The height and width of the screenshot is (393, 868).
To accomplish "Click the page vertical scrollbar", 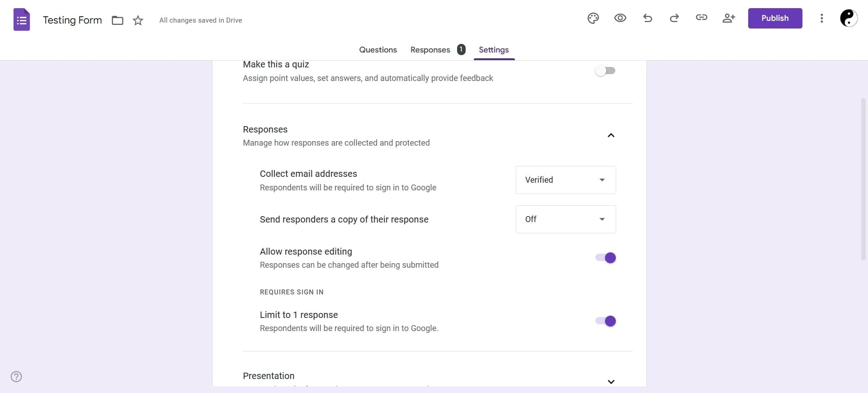I will 863,179.
